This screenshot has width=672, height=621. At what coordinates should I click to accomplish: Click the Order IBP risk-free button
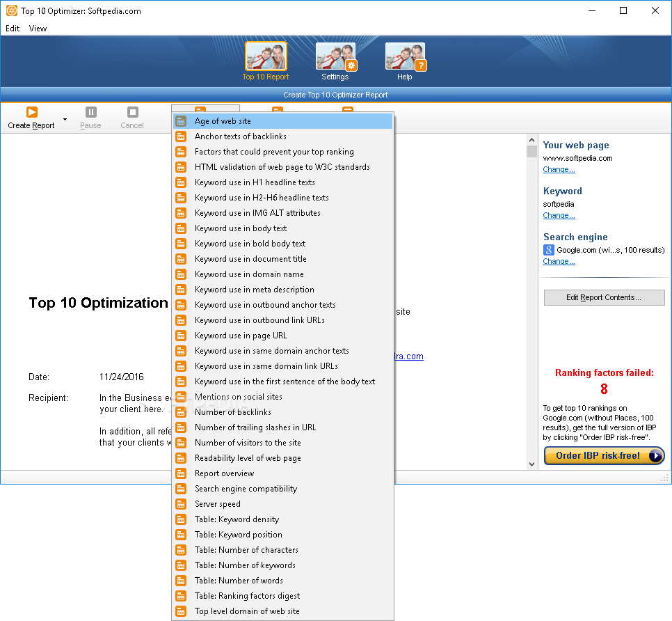[x=605, y=455]
